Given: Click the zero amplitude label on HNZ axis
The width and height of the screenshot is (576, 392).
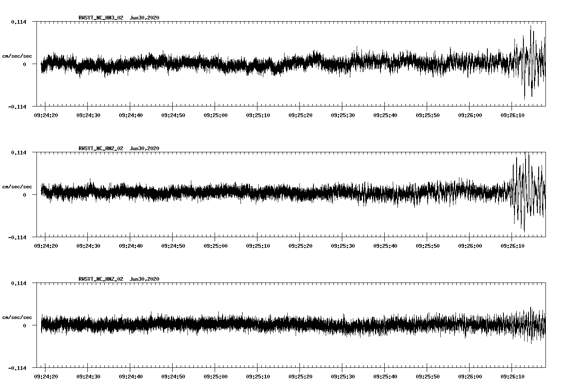Looking at the screenshot, I should [25, 325].
